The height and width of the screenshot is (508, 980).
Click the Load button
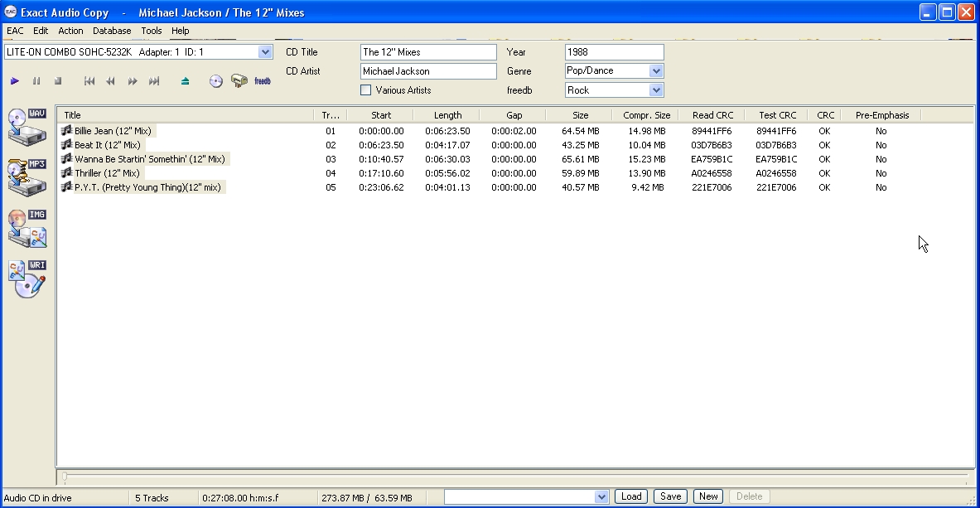pyautogui.click(x=630, y=496)
